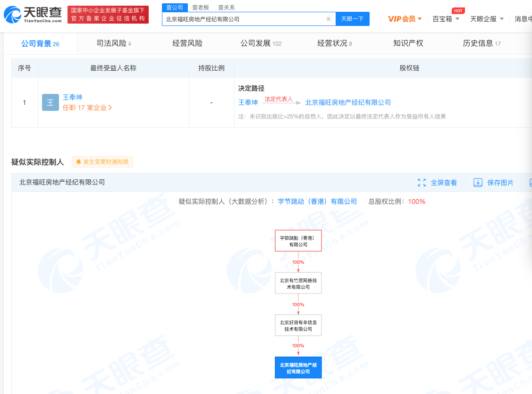Select the 经营风险 tab
Screen dimensions: 532x394
pos(187,43)
